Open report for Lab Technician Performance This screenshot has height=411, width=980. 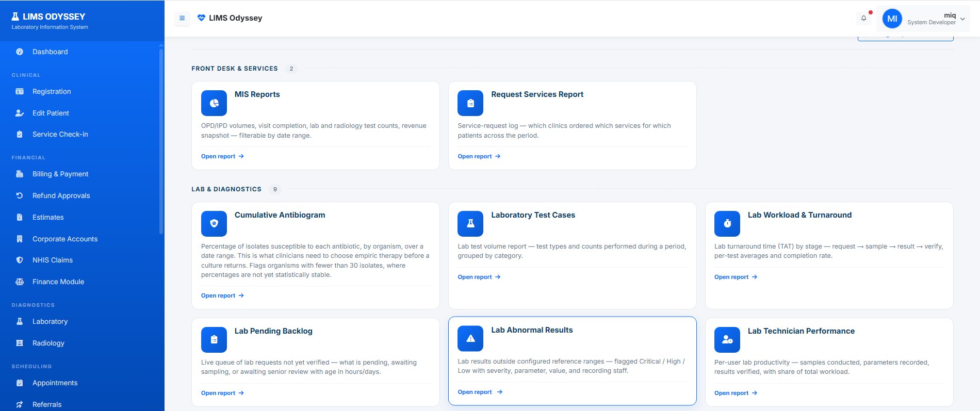[736, 393]
